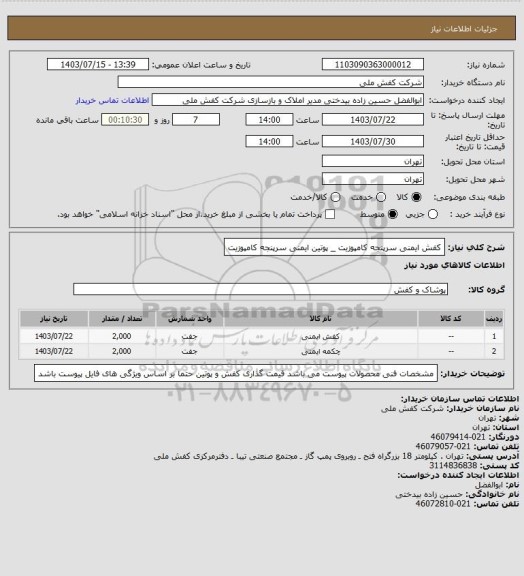Viewport: 524px width, 576px height.
Task: Click the تاریخ نیاز column header
Action: [x=54, y=318]
